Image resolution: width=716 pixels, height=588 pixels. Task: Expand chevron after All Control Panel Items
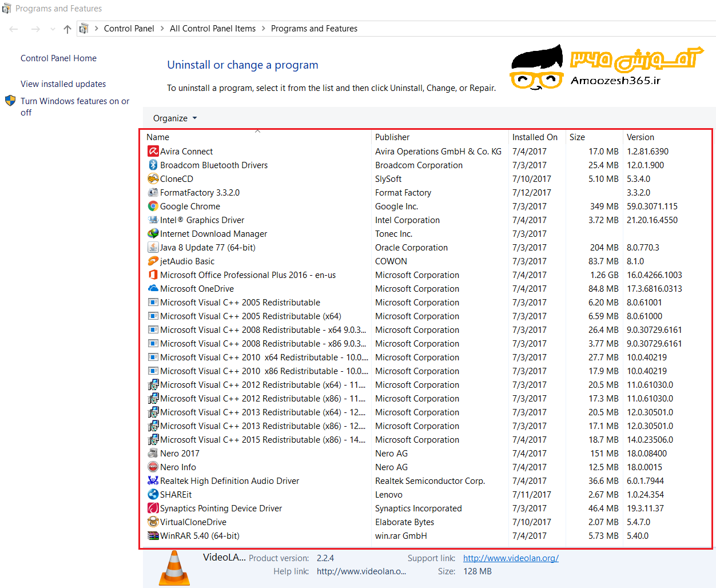tap(264, 29)
